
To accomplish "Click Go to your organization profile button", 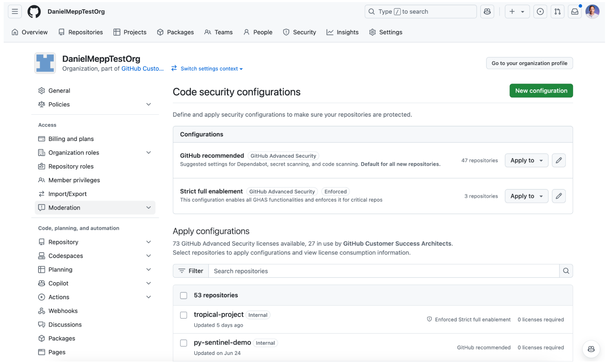I will click(x=529, y=63).
